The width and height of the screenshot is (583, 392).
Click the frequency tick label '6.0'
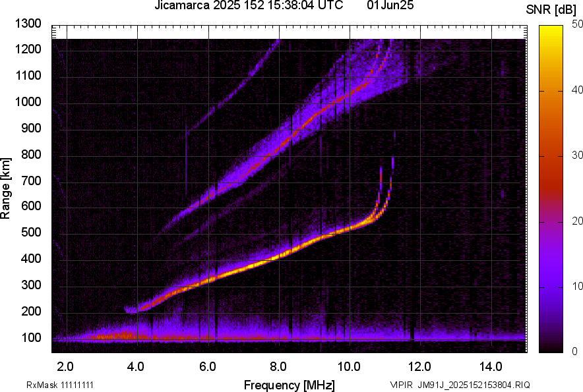[207, 367]
